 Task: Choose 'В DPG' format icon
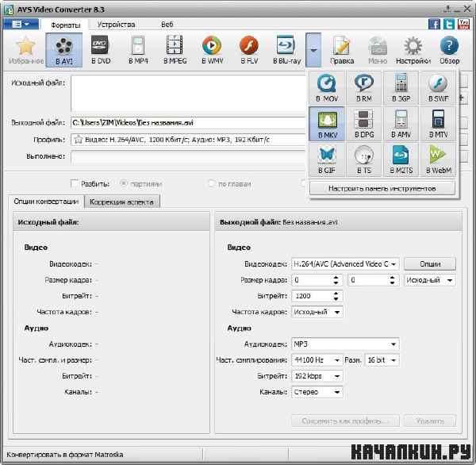coord(363,124)
